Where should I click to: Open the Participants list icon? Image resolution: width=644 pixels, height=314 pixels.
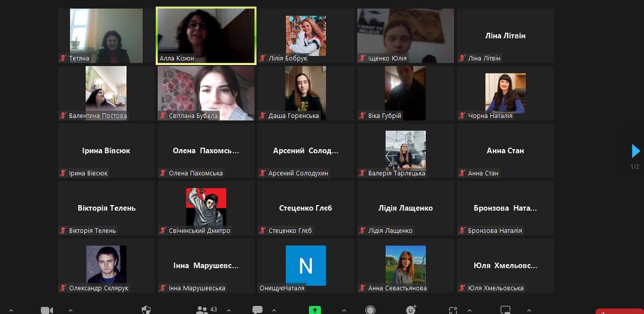pyautogui.click(x=202, y=310)
